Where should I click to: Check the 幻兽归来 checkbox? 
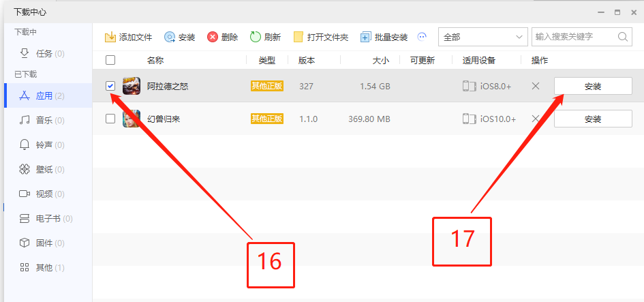[110, 119]
